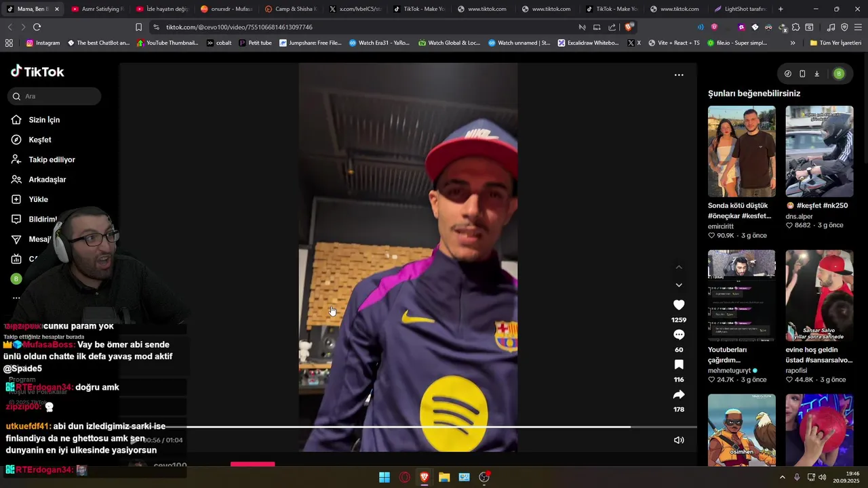Open a new browser tab

tap(781, 9)
